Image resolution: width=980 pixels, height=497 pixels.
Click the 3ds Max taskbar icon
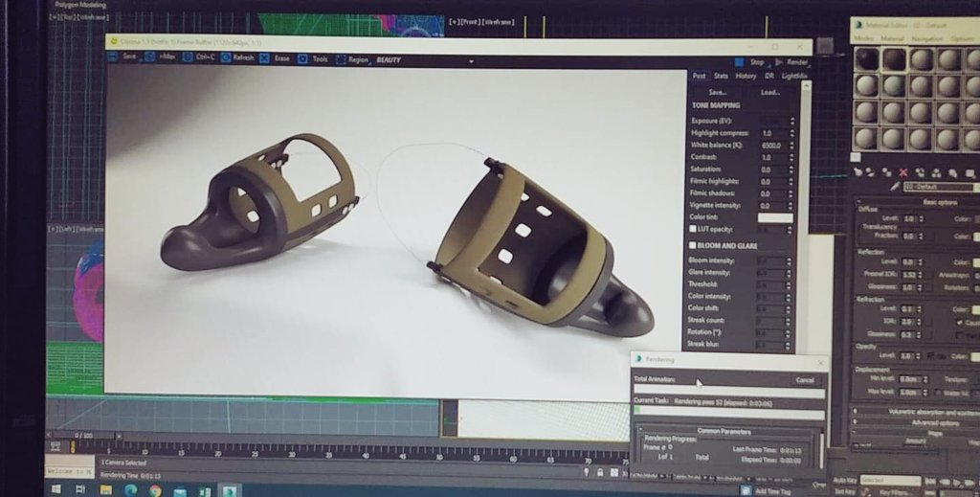pyautogui.click(x=230, y=491)
